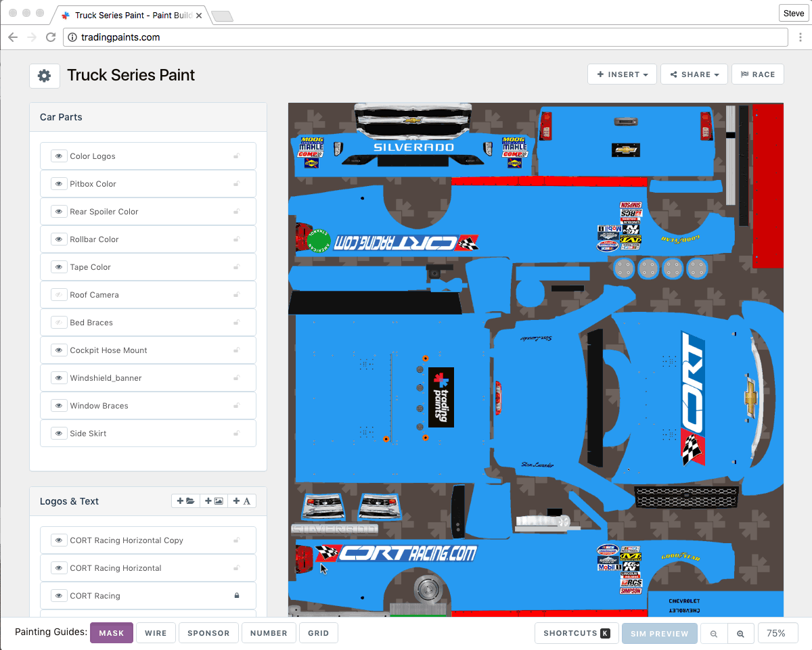Lock the Bed Braces layer
The width and height of the screenshot is (812, 650).
coord(237,323)
